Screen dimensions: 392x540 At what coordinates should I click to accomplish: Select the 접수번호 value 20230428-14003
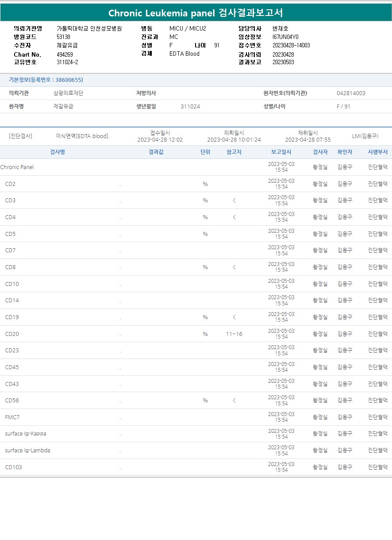coord(291,45)
